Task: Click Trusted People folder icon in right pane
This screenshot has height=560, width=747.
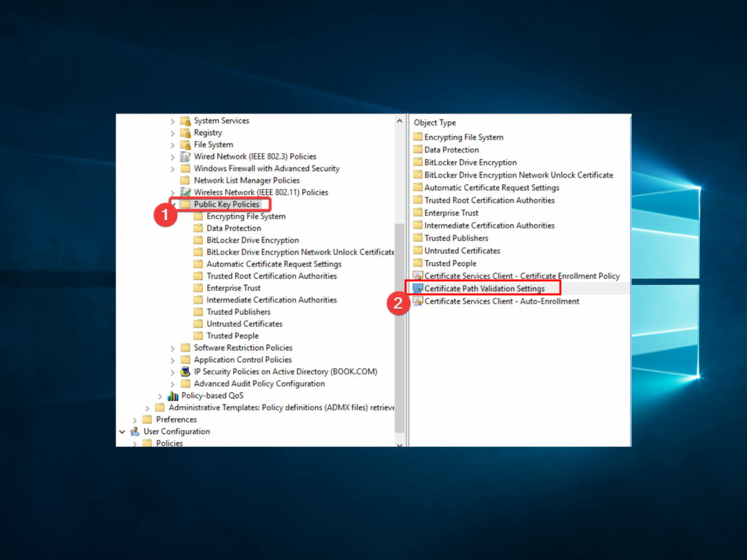Action: 418,263
